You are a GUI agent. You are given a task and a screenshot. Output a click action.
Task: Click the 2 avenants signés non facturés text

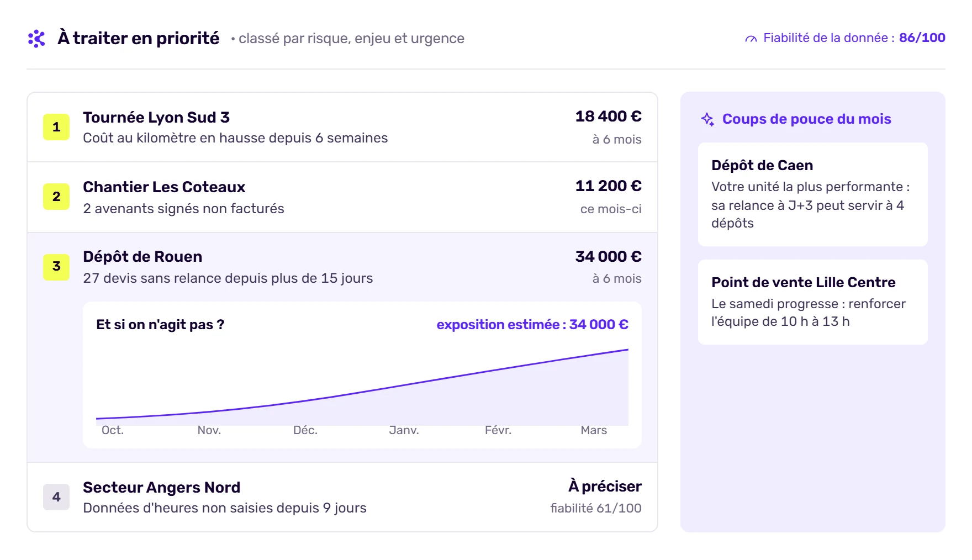point(183,209)
